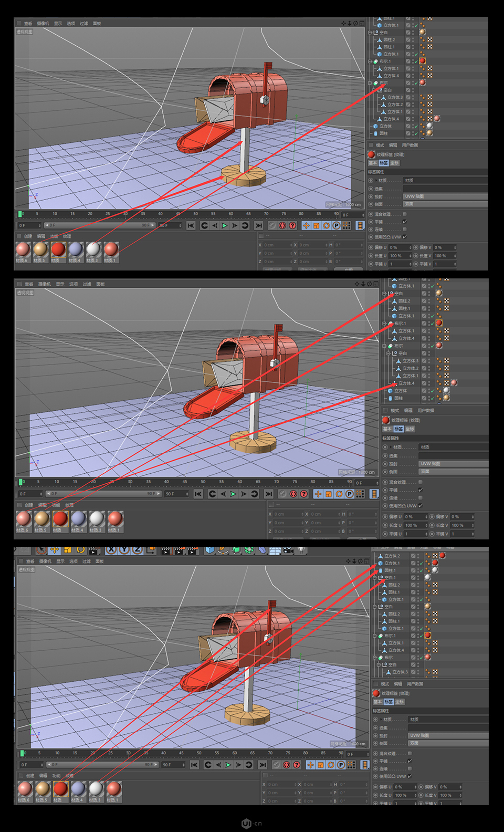
Task: Select 立方体.4 under 空白 in the middle object manager
Action: (406, 383)
